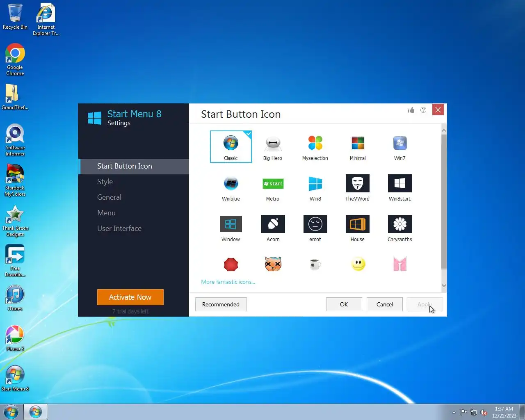
Task: Choose the Window start icon
Action: coord(231,228)
